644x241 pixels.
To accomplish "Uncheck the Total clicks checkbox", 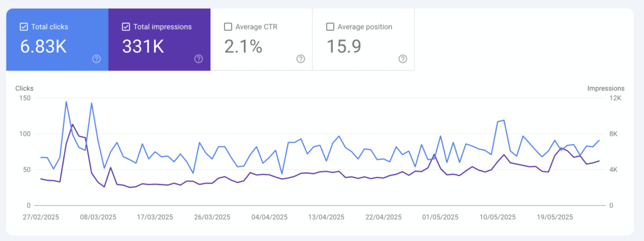I will (x=24, y=26).
